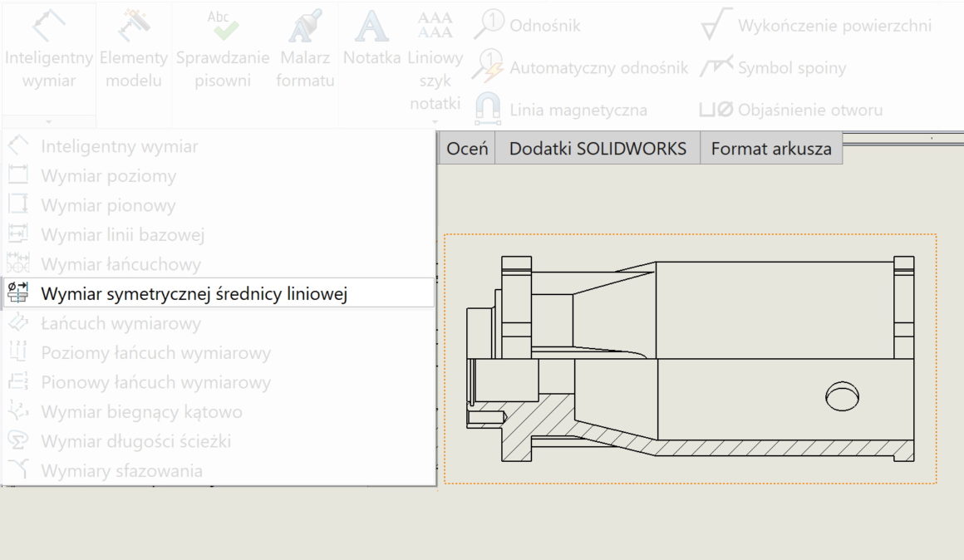This screenshot has height=560, width=964.
Task: Run Sprawdzanie pisowni spell check
Action: point(221,46)
